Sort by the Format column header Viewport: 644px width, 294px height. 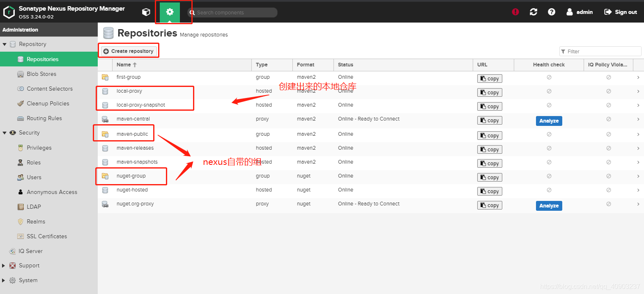[313, 65]
